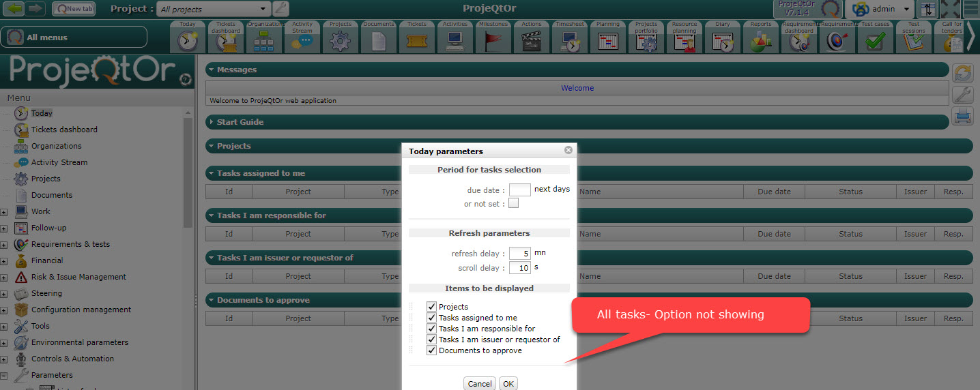Click the Reports chart icon

pyautogui.click(x=761, y=41)
